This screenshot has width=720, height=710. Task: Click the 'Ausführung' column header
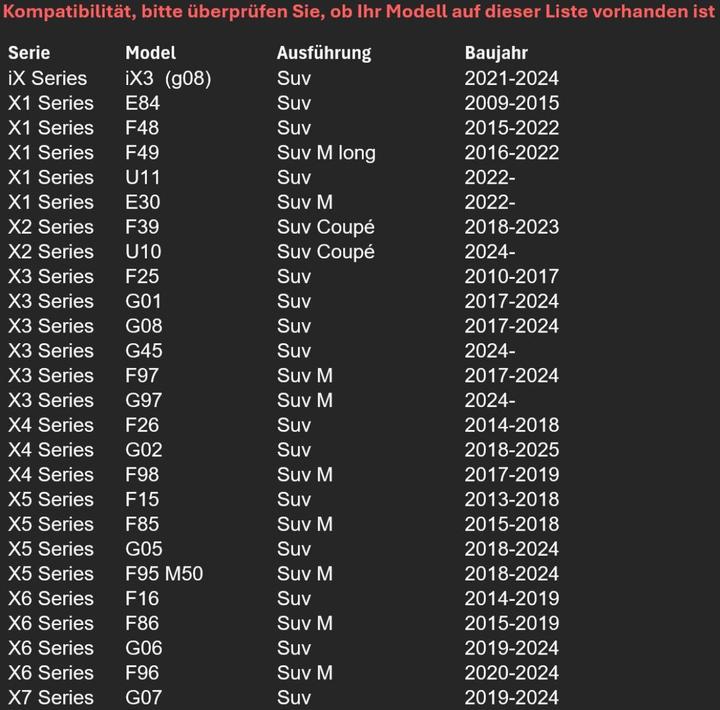pos(324,53)
